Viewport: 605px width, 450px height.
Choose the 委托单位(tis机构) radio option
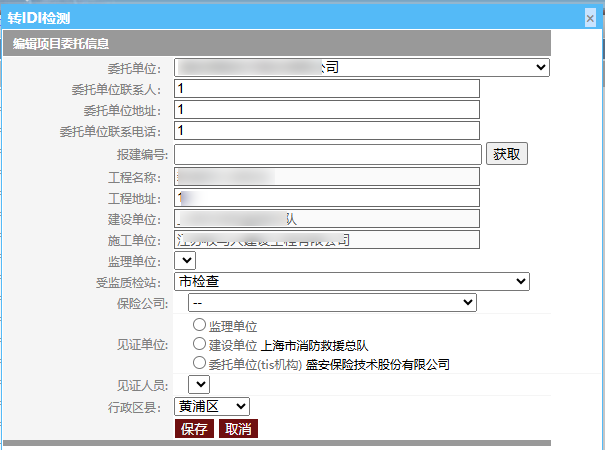click(199, 363)
